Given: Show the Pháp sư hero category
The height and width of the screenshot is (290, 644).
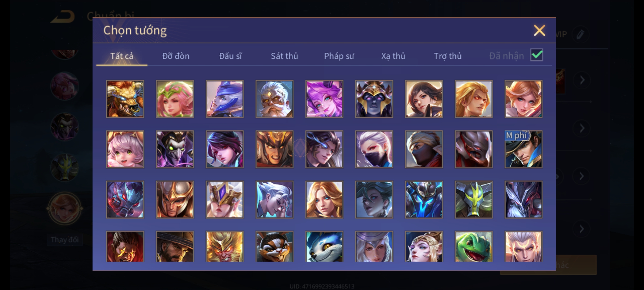Looking at the screenshot, I should coord(339,56).
